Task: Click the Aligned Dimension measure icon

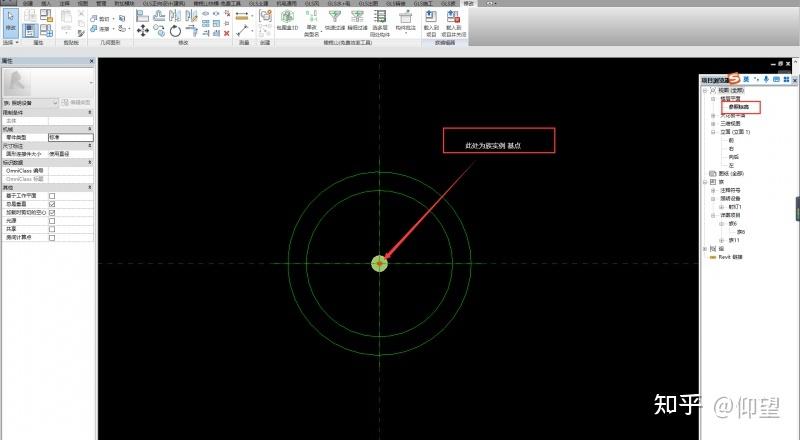Action: (x=242, y=16)
